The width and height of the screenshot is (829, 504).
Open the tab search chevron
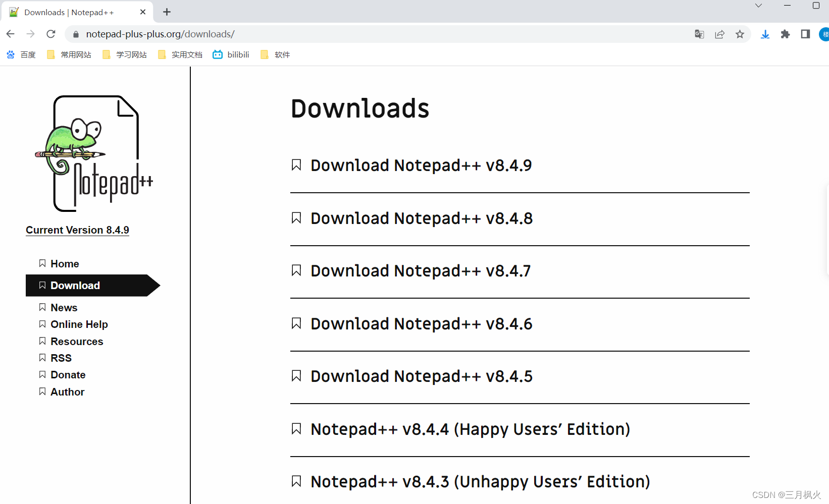coord(758,6)
